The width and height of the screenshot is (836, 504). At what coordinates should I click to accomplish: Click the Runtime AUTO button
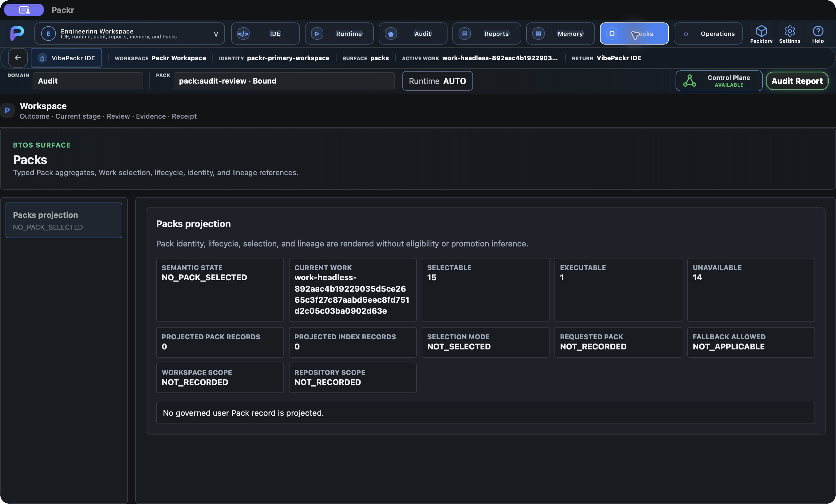437,81
